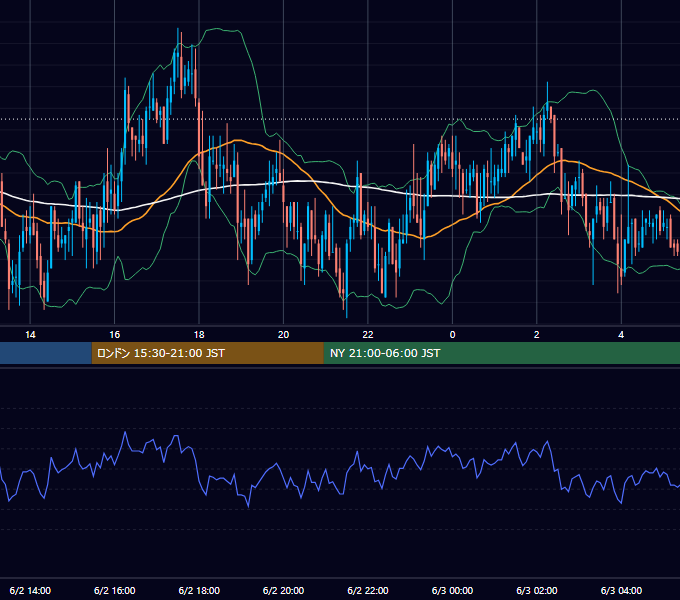
Task: Click the NY 21:00-06:00 JST session band
Action: pos(502,353)
